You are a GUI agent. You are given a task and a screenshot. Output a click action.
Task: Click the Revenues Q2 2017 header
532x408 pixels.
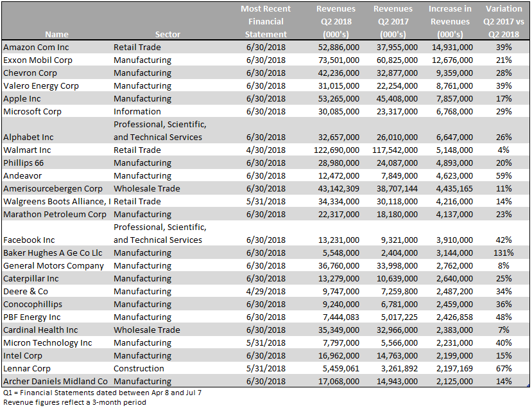(x=393, y=21)
